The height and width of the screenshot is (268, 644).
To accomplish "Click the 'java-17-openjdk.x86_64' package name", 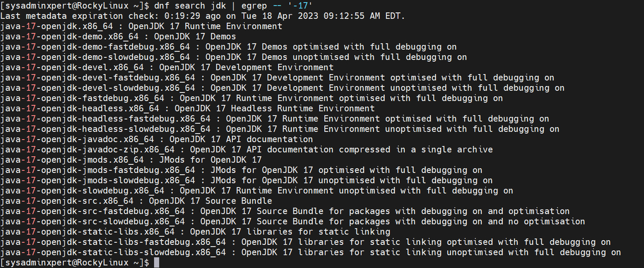I will pyautogui.click(x=56, y=26).
